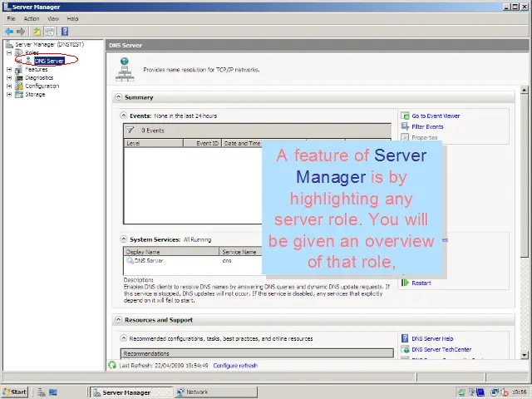The width and height of the screenshot is (532, 399).
Task: Click the Filter Events icon
Action: (405, 126)
